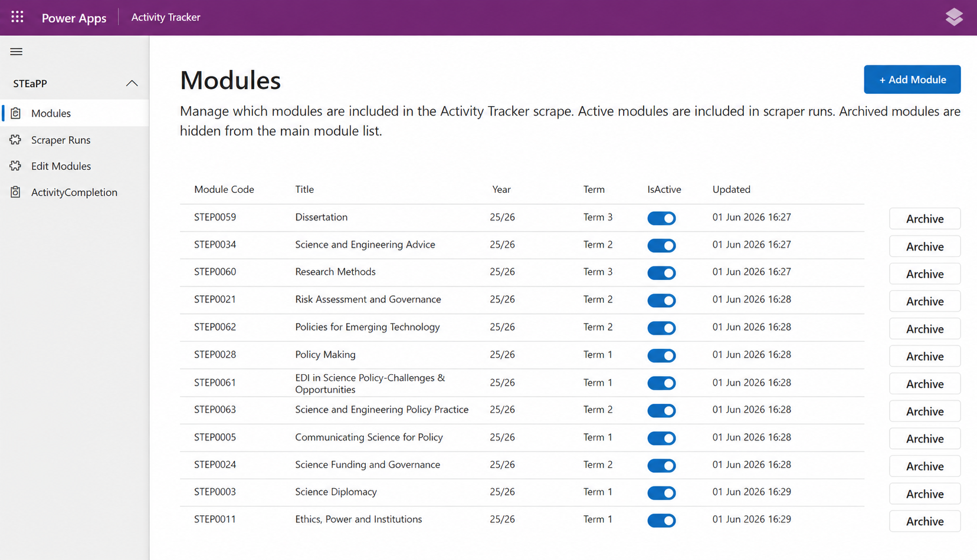Click the Year column header

(501, 189)
